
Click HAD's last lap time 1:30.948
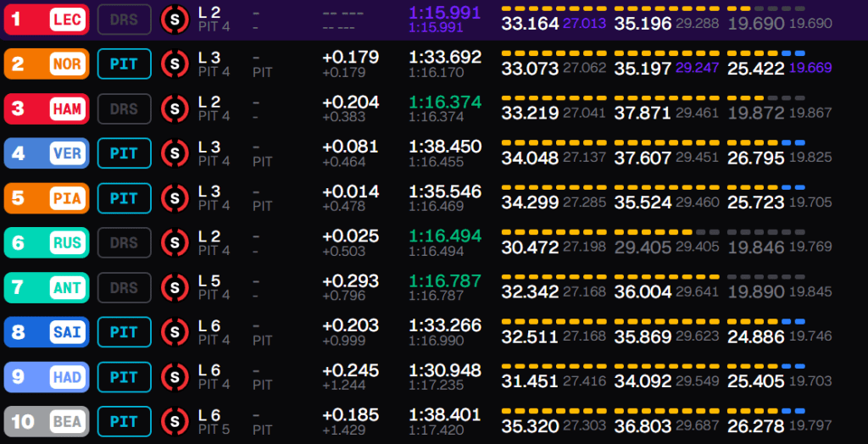445,370
